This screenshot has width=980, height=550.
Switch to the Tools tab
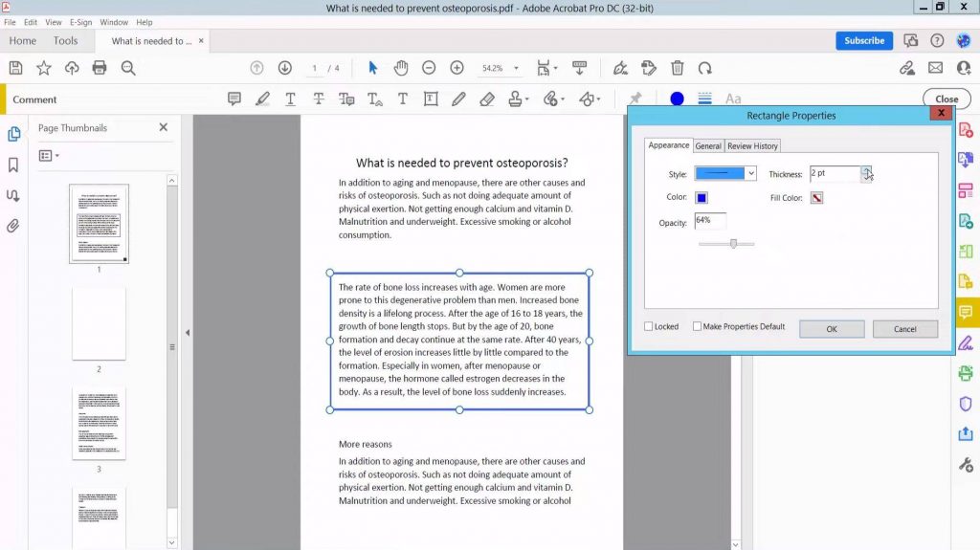(66, 40)
